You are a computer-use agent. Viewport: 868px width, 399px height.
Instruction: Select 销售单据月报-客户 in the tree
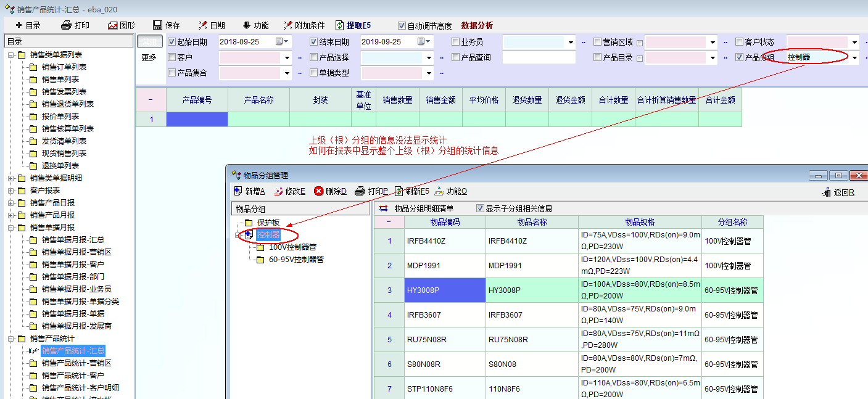pos(73,264)
